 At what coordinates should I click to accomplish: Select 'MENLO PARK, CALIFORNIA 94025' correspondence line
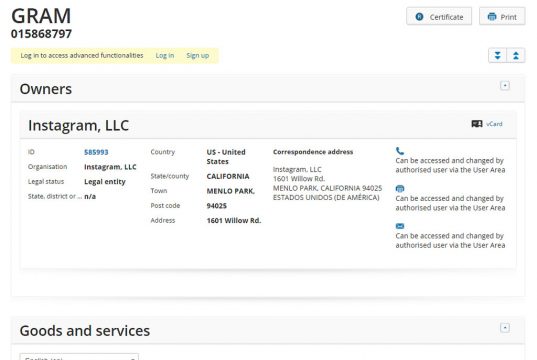click(x=327, y=188)
